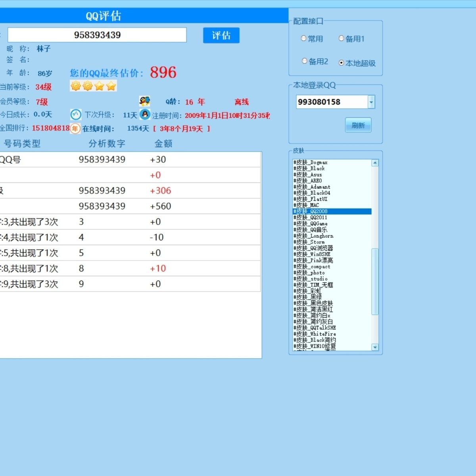The image size is (476, 476).
Task: Select the 备用2 interface option
Action: click(315, 61)
